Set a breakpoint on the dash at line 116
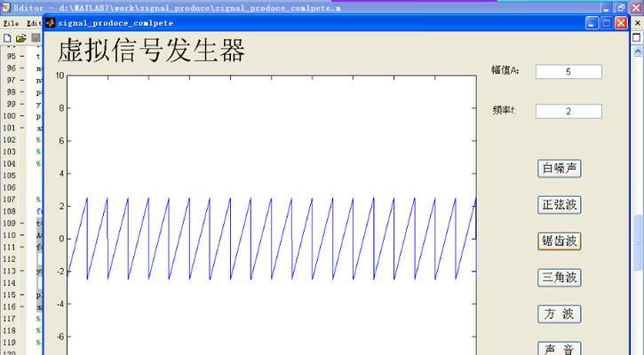Screen dimensions: 644x355 tap(22, 306)
